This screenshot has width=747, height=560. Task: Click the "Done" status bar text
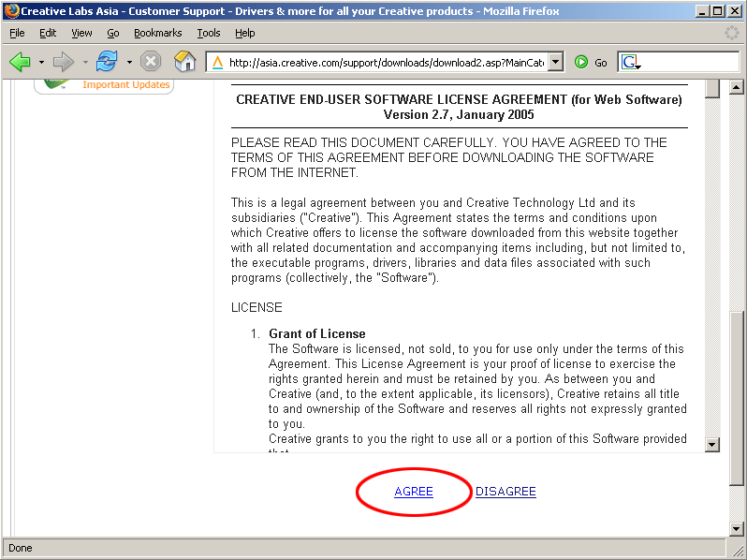click(x=20, y=548)
